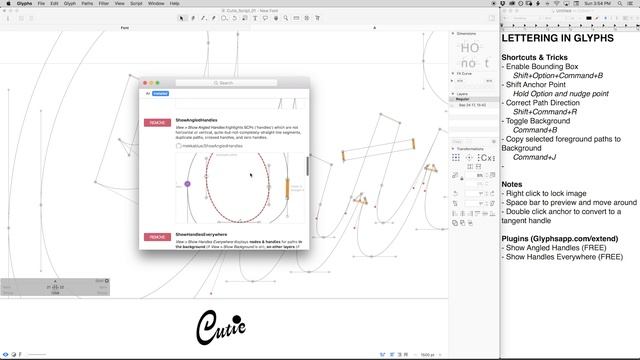
Task: Click the intersect boolean operation icon
Action: pyautogui.click(x=470, y=223)
